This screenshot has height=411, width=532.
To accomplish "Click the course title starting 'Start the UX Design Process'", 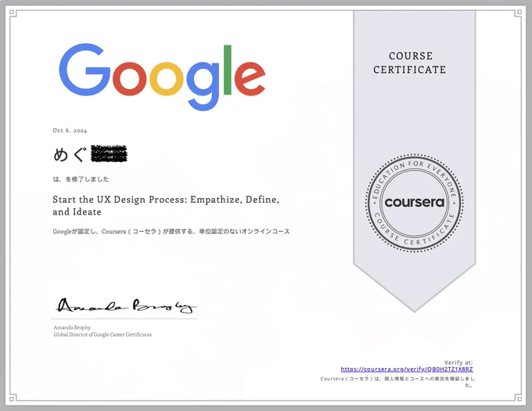I will (x=166, y=205).
